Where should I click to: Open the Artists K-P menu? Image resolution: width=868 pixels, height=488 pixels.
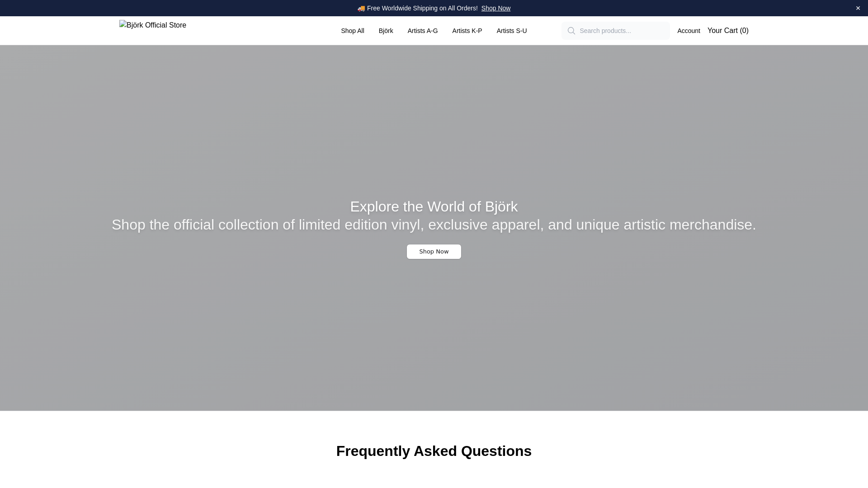(467, 31)
